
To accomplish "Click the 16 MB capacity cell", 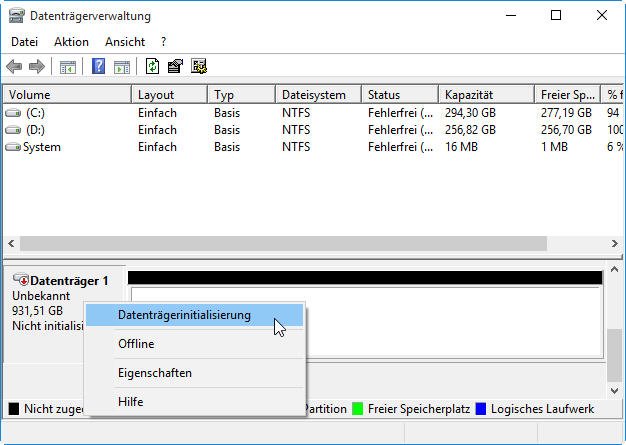I will point(461,147).
